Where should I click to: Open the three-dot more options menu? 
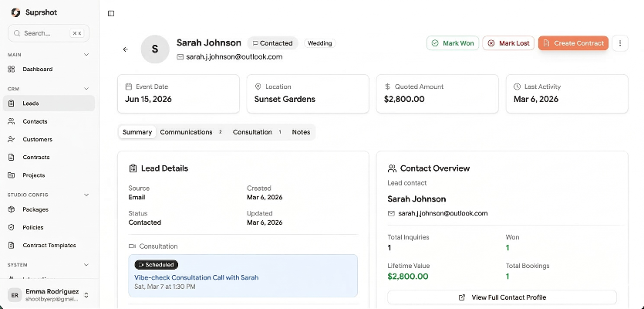621,43
